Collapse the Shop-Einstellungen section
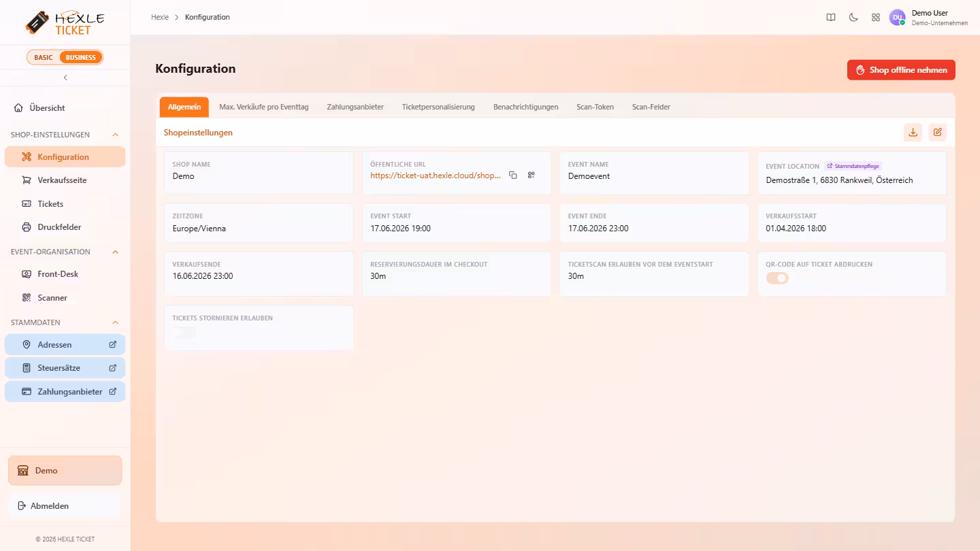 coord(115,135)
